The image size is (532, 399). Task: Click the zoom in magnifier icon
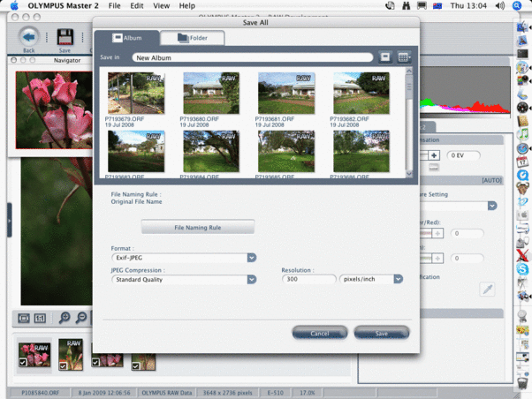point(65,318)
